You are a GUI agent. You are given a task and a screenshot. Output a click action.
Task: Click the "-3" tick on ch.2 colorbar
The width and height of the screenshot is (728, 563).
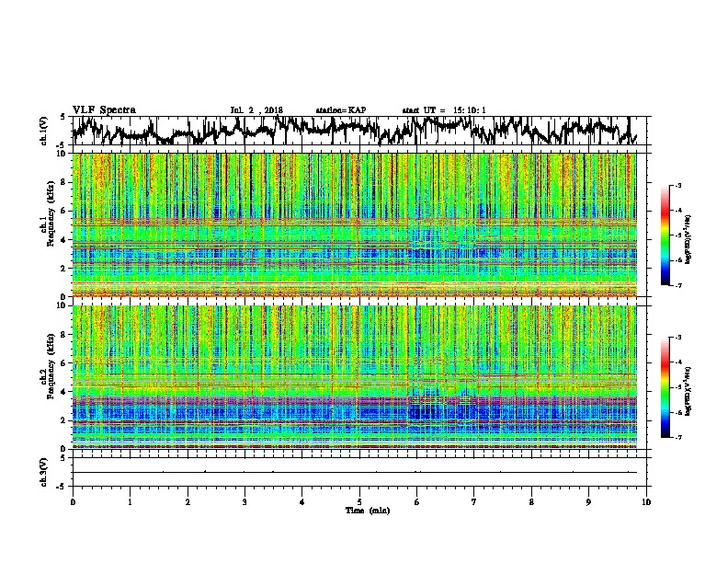point(677,338)
